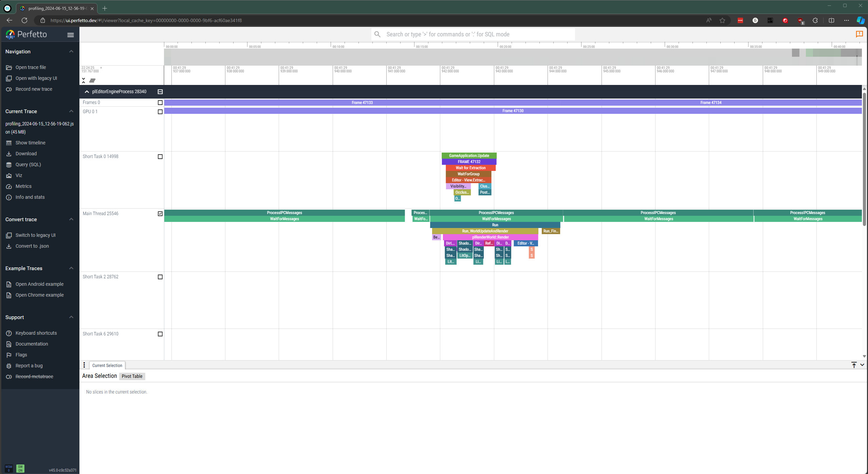Click Open Android example link
868x474 pixels.
pos(40,284)
